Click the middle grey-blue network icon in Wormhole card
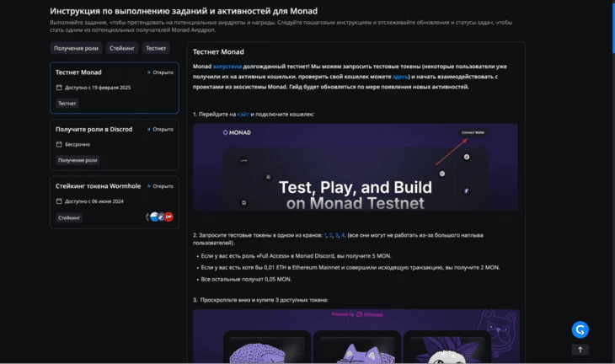Image resolution: width=615 pixels, height=364 pixels. (x=161, y=217)
